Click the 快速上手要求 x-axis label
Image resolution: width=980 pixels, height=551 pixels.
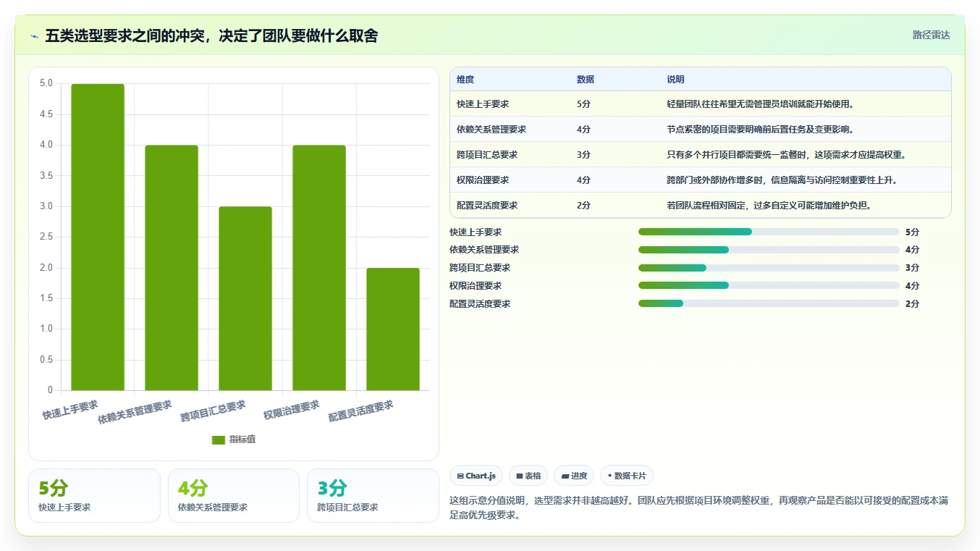pos(70,410)
